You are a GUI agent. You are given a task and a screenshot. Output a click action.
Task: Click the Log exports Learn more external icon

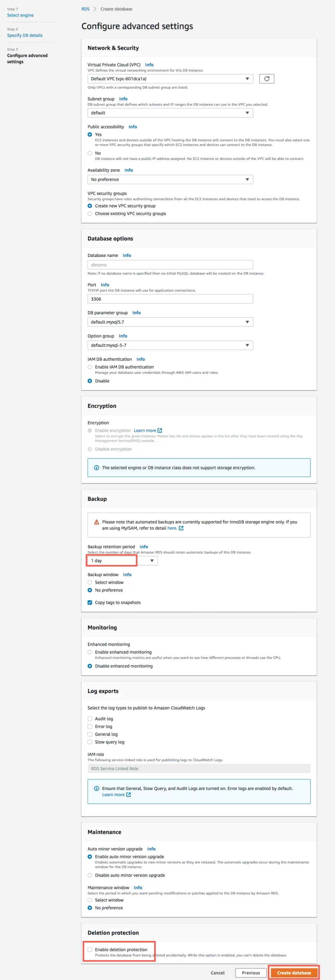tap(128, 795)
